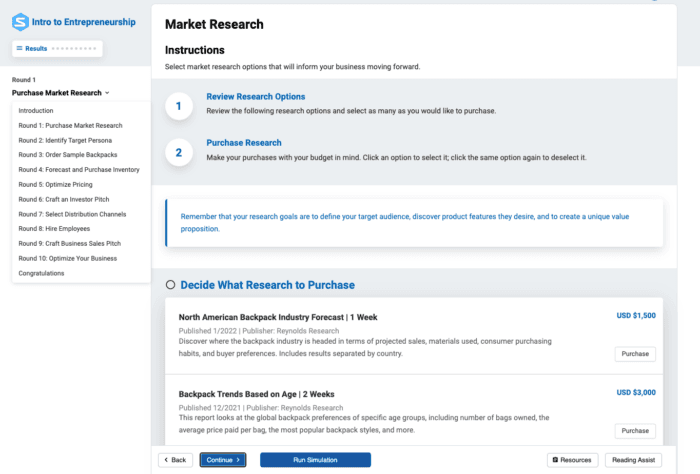This screenshot has height=474, width=700.
Task: Go to Round 2: Identify Target Persona
Action: coord(65,140)
